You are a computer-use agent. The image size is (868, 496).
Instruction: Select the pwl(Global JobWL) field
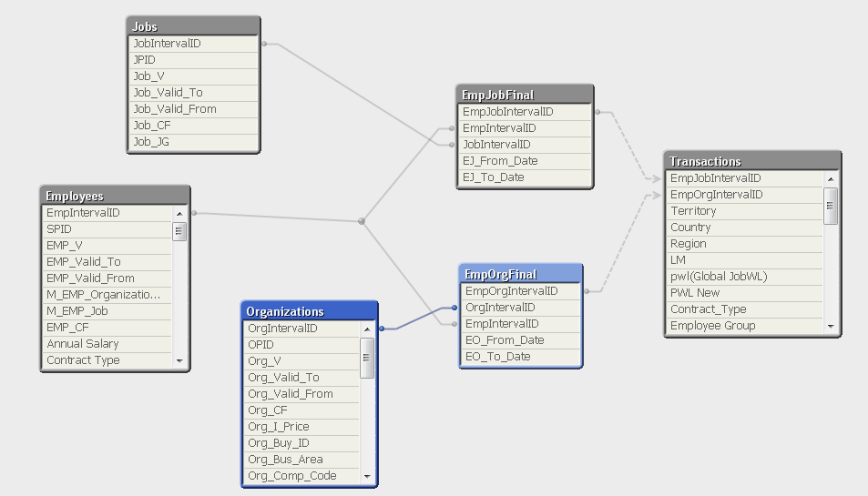click(x=745, y=277)
